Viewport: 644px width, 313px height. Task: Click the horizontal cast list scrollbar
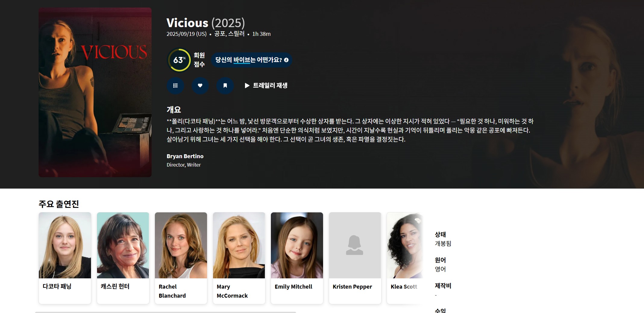coord(165,312)
